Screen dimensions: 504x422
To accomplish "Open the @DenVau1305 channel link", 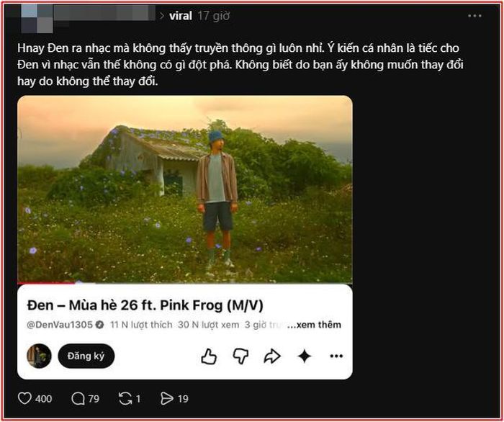I will coord(60,325).
